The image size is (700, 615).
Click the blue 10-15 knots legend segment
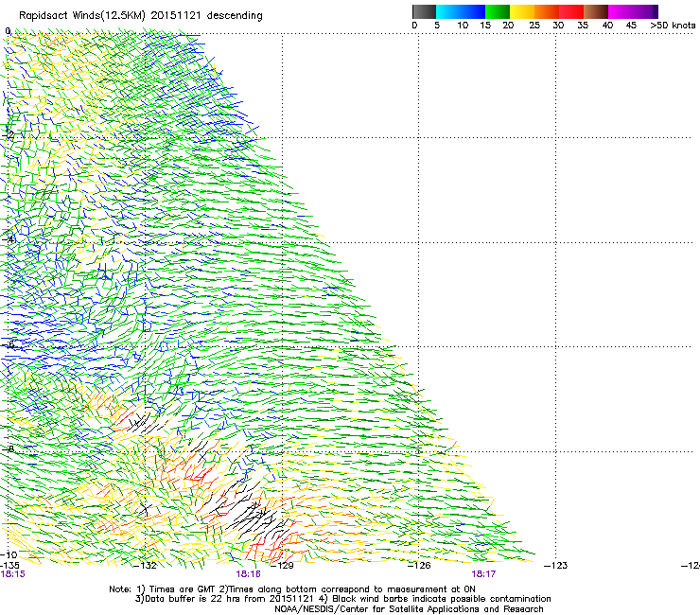[x=473, y=11]
